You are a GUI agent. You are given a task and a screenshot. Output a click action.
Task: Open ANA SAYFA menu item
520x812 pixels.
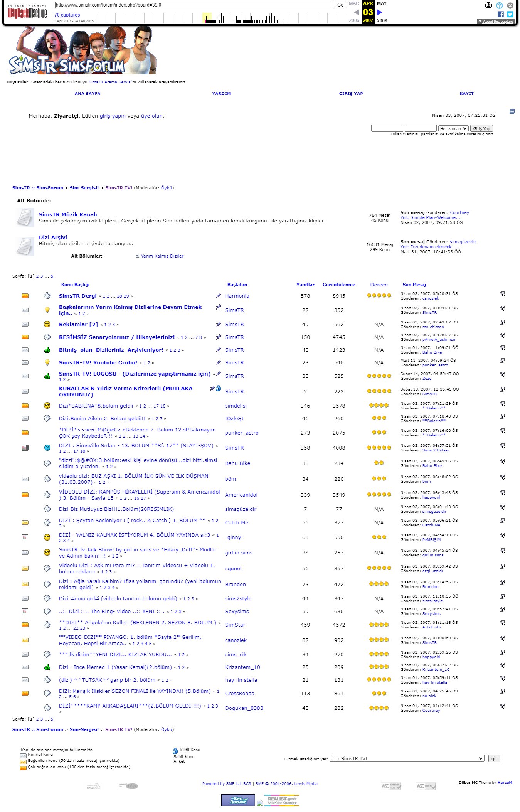point(88,93)
